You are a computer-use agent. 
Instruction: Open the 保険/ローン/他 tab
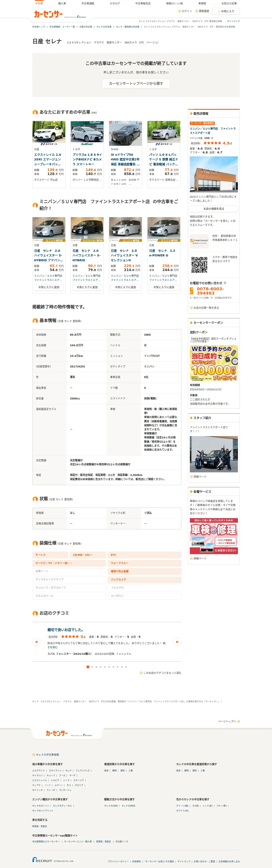click(x=174, y=3)
